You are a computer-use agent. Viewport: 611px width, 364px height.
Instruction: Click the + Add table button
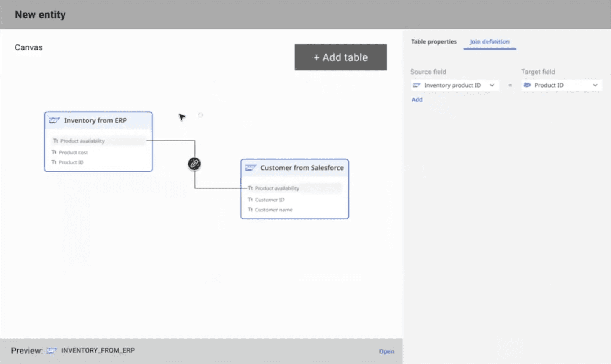pos(341,57)
